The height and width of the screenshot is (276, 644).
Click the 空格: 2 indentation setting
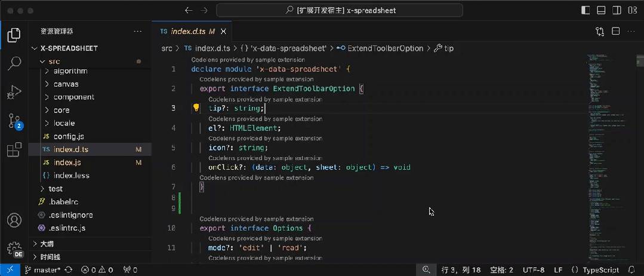502,270
